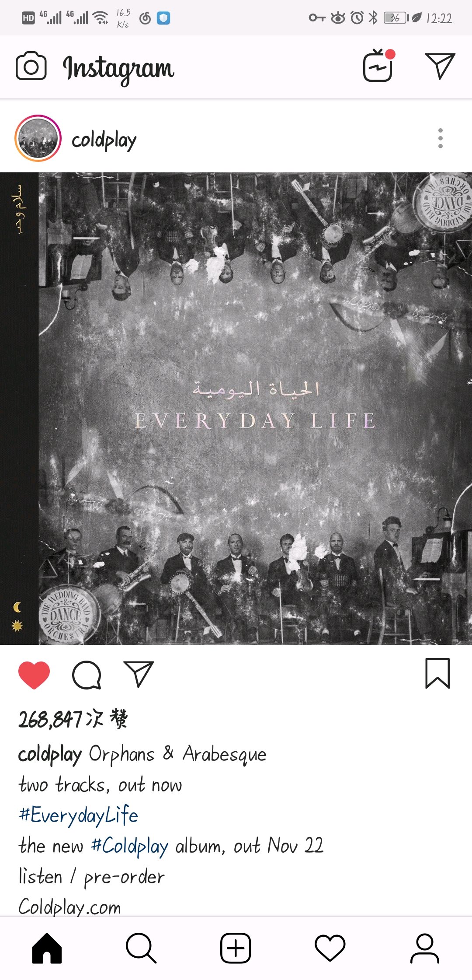Open comments with the speech bubble icon
The height and width of the screenshot is (980, 472).
[87, 675]
